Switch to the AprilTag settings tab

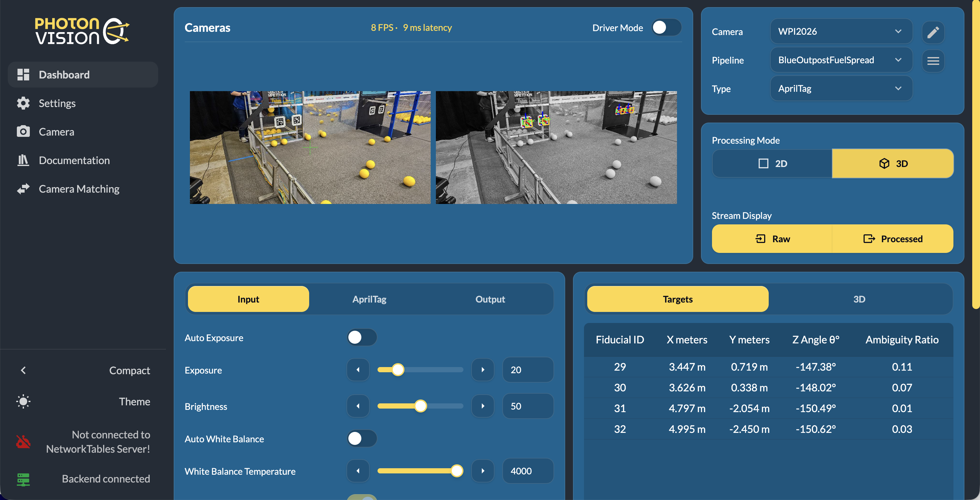pyautogui.click(x=369, y=299)
